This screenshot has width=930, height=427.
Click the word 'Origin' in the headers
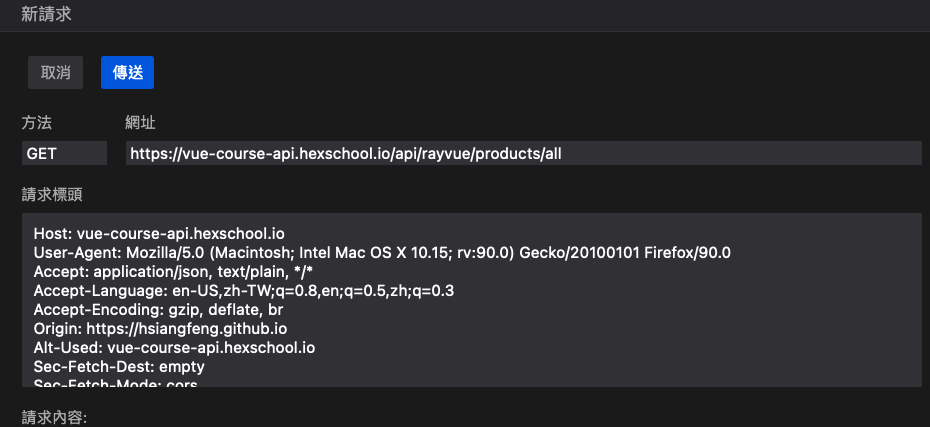[x=56, y=329]
